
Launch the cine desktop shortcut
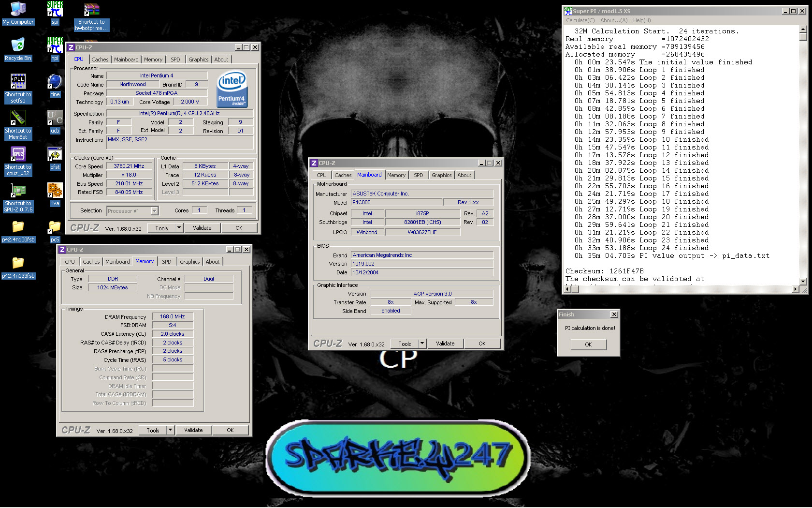[x=55, y=86]
